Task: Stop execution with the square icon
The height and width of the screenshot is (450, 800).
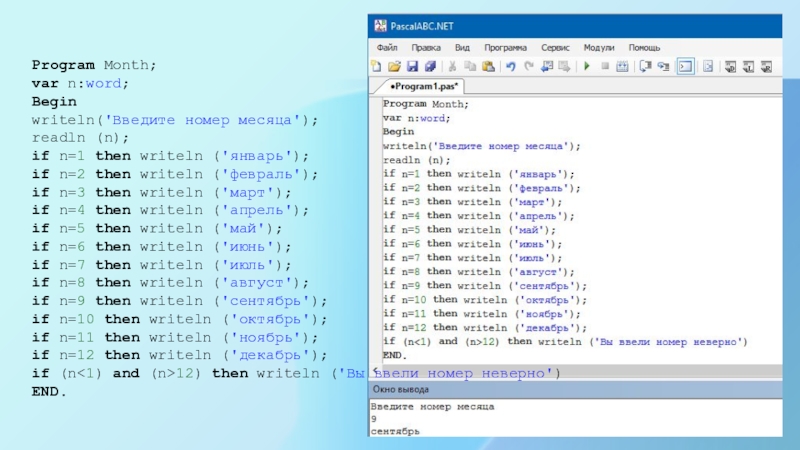Action: [605, 66]
